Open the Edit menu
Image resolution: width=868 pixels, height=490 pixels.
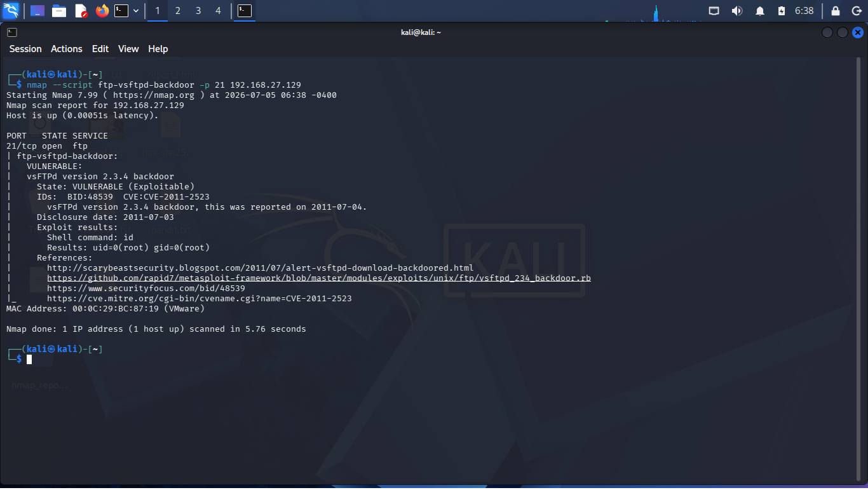pyautogui.click(x=100, y=49)
